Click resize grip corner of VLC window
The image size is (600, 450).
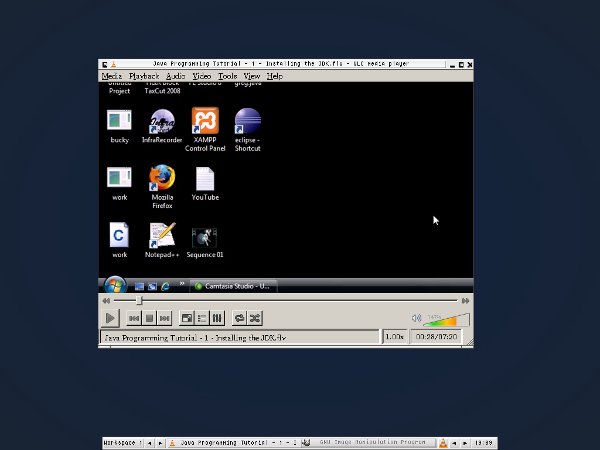(x=470, y=342)
